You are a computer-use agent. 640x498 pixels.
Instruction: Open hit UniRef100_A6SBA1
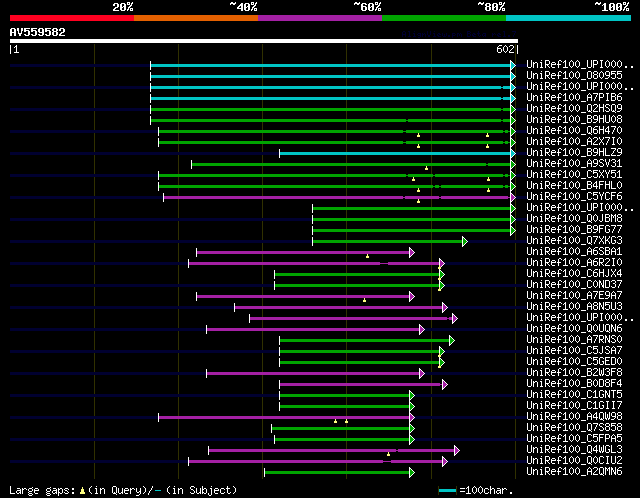coord(574,252)
